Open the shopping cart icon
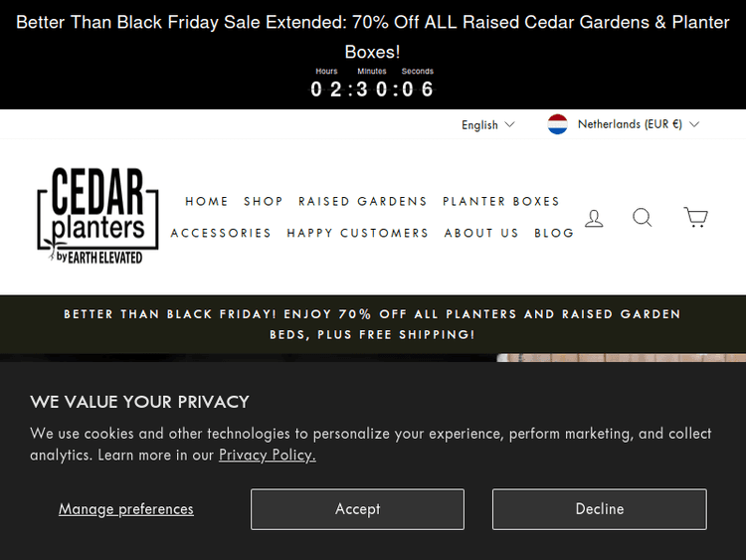The image size is (746, 560). click(x=695, y=217)
